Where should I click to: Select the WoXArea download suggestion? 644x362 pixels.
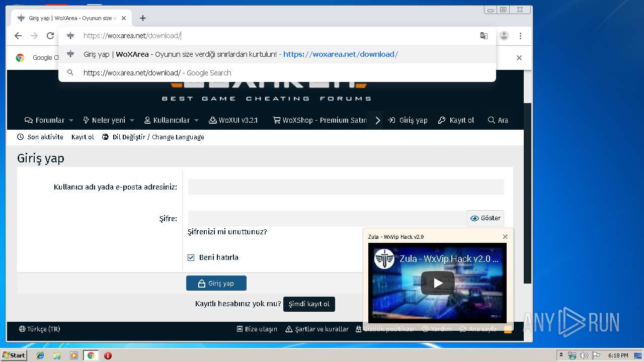(277, 54)
